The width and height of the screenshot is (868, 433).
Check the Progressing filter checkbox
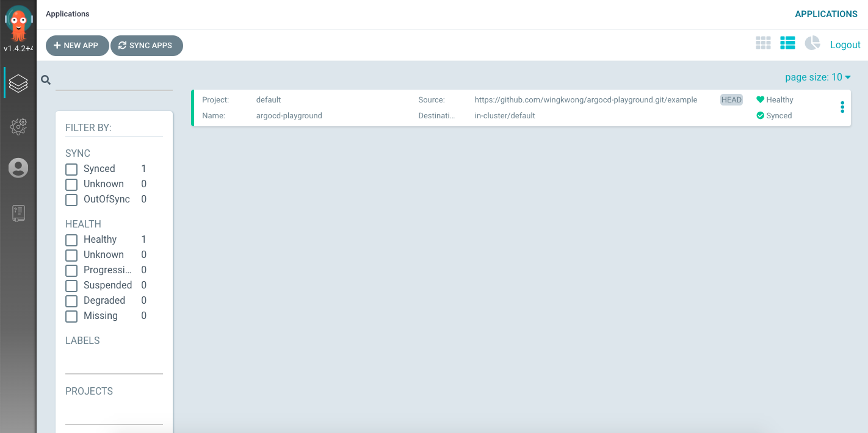pyautogui.click(x=71, y=270)
